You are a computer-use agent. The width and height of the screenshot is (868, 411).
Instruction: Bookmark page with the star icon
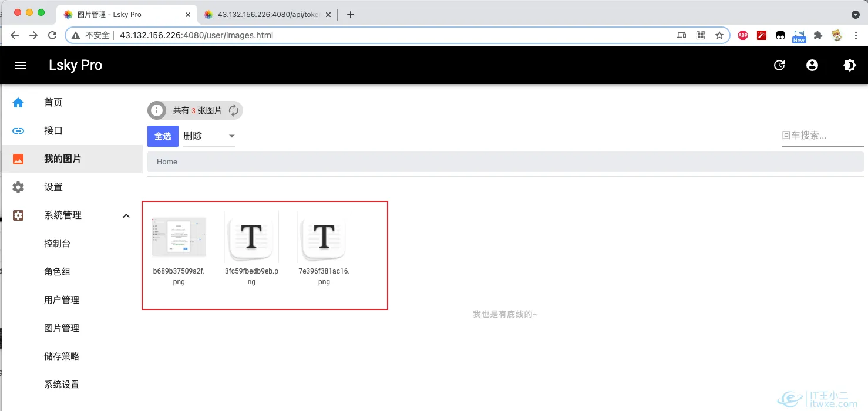click(719, 35)
